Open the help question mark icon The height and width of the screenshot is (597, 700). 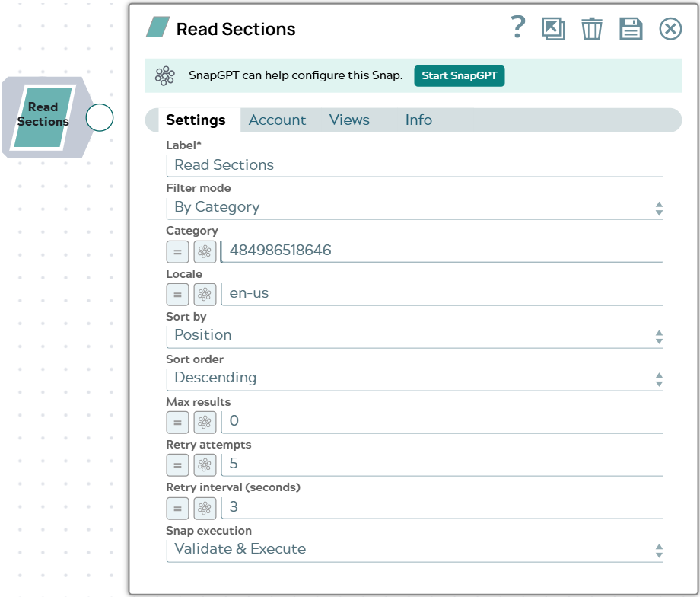coord(518,27)
